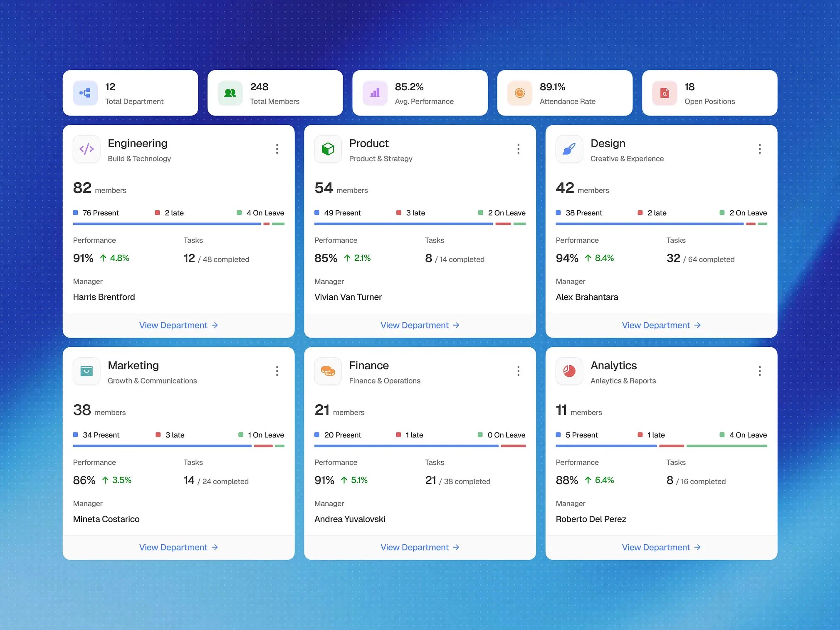840x630 pixels.
Task: View Department for Product
Action: [420, 325]
